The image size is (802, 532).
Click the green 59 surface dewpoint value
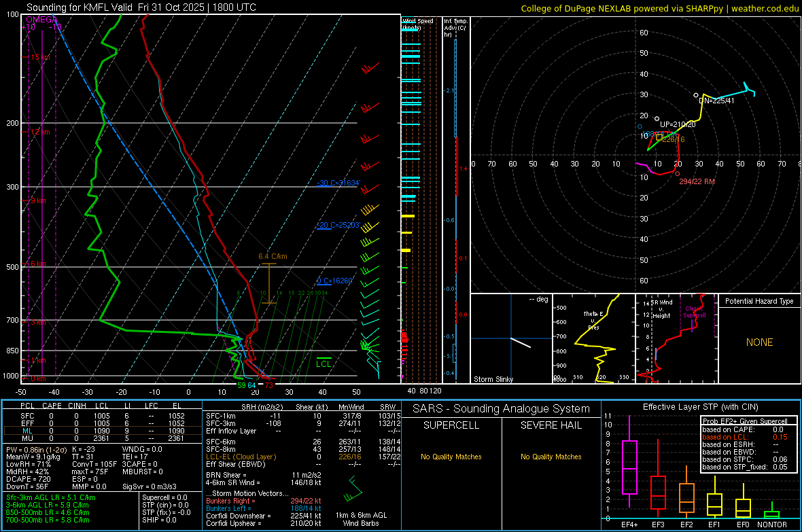point(241,385)
